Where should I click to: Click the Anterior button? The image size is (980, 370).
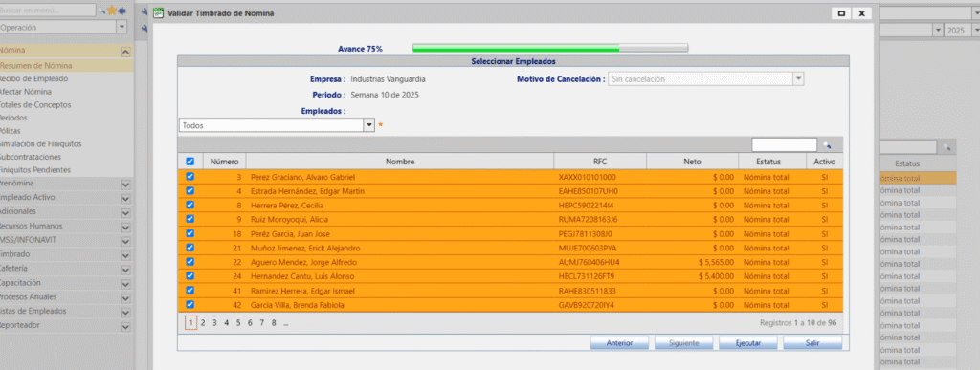619,343
